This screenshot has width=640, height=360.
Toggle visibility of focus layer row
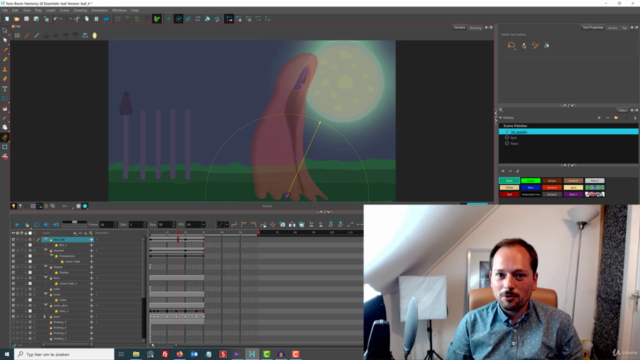13,278
